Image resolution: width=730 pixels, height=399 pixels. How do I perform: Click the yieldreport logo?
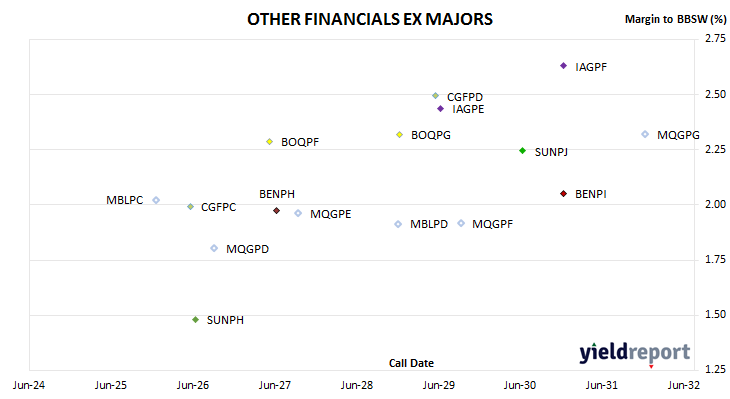point(635,353)
